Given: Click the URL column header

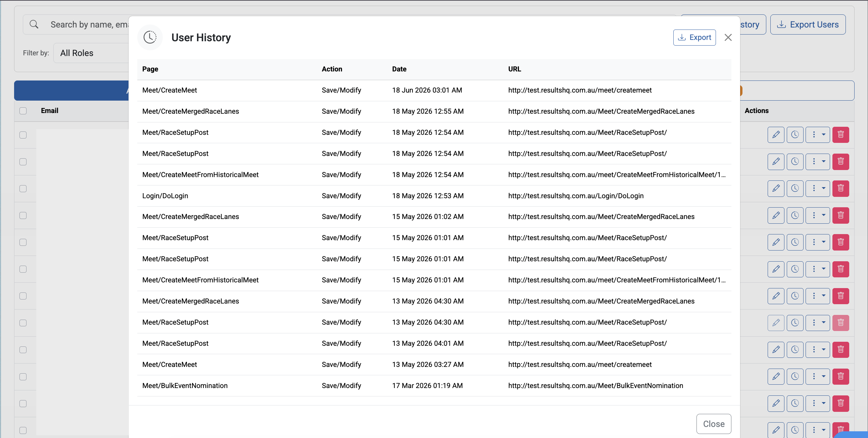Looking at the screenshot, I should (x=514, y=69).
